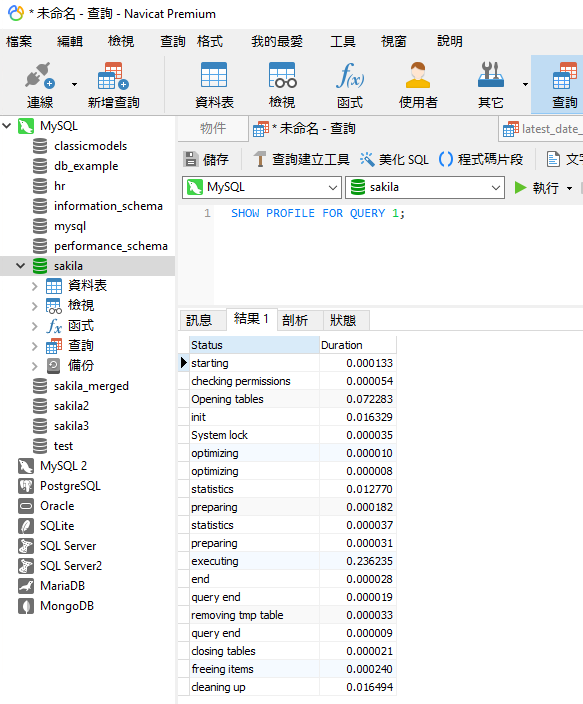Image resolution: width=583 pixels, height=704 pixels.
Task: Open the 編輯 menu
Action: tap(70, 41)
